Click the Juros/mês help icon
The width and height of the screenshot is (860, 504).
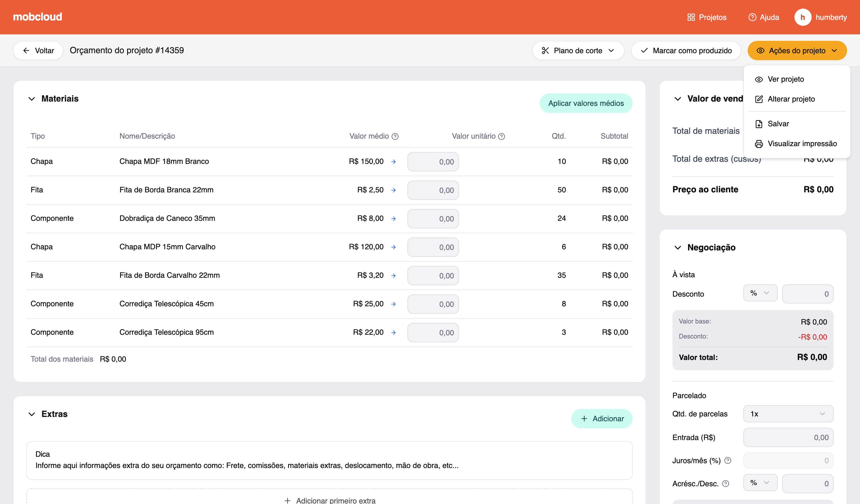click(x=728, y=460)
